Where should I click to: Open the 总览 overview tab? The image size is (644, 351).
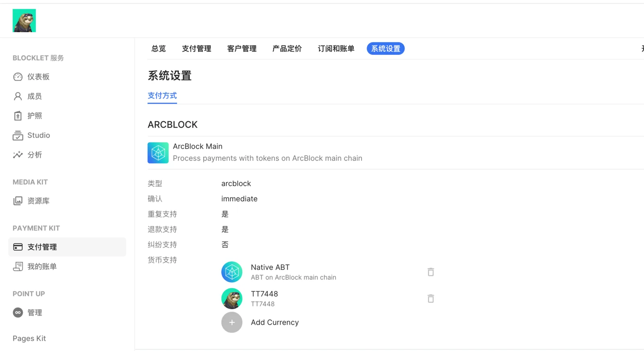pos(159,49)
